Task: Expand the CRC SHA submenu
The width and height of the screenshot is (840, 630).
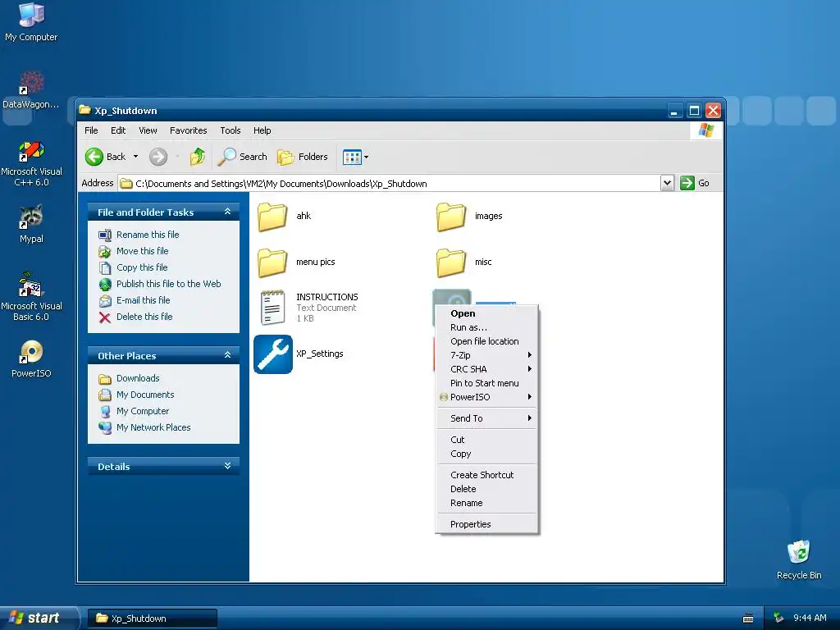Action: click(486, 369)
